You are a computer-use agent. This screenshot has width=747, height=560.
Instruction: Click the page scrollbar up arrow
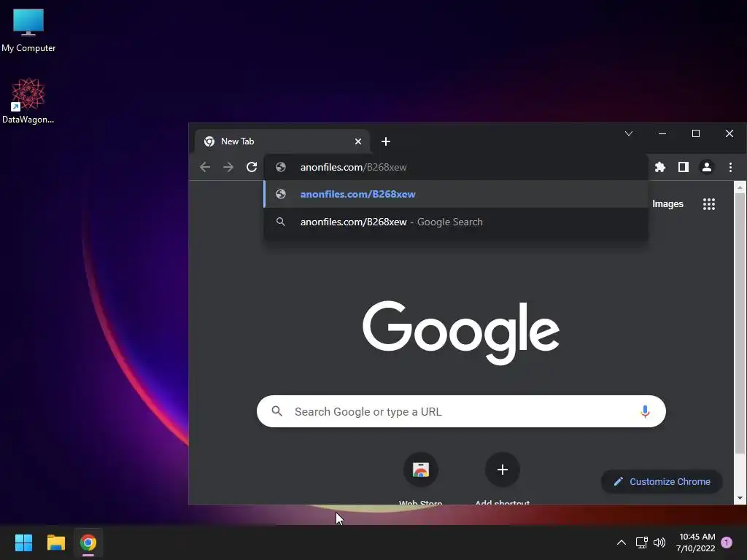pyautogui.click(x=740, y=187)
